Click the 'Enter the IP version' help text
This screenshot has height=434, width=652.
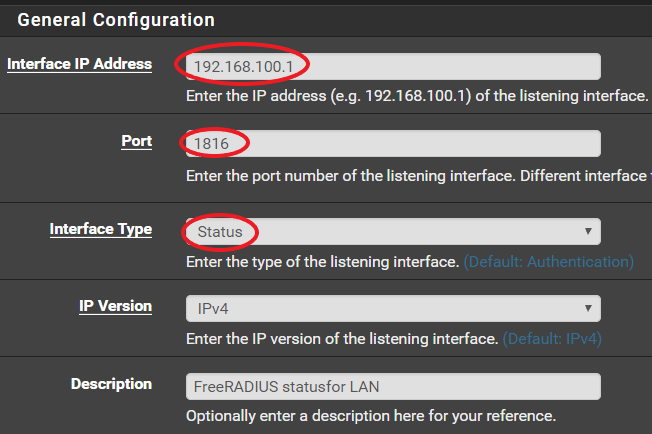coord(342,339)
